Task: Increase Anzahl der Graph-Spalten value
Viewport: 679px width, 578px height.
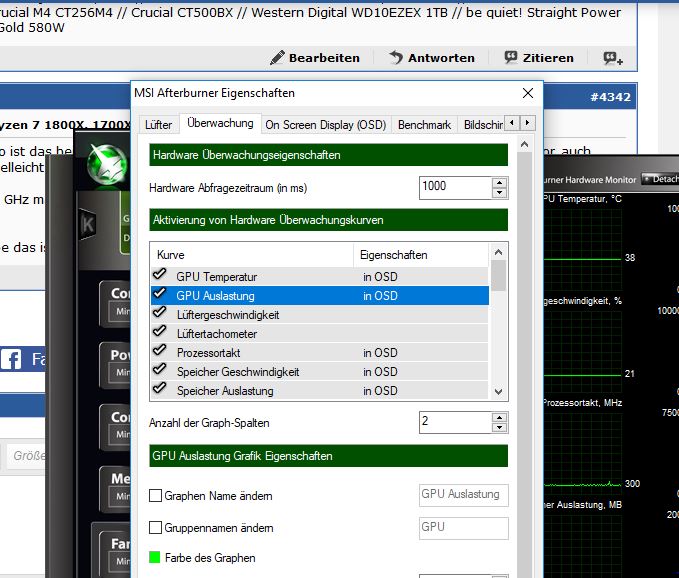Action: [x=499, y=417]
